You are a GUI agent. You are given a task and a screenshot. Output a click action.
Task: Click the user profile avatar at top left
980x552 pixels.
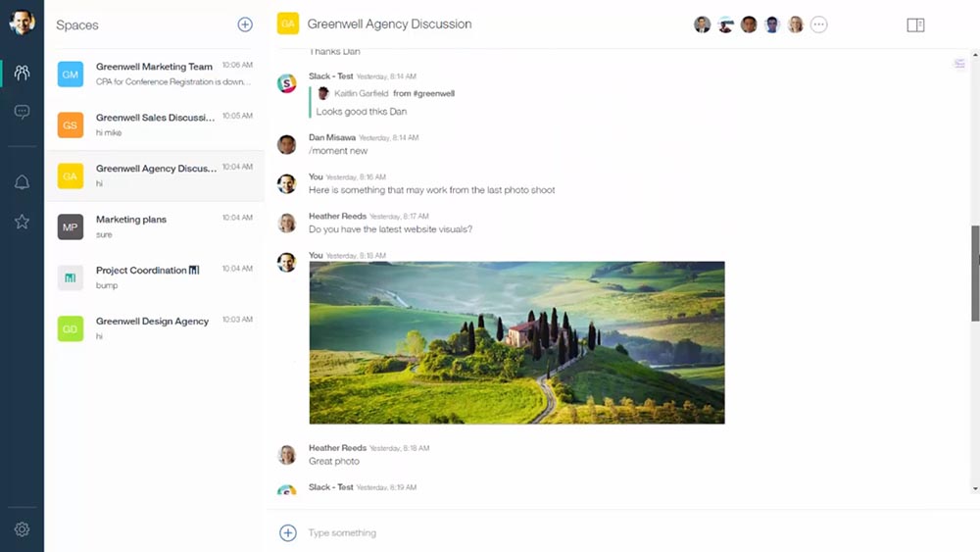pos(22,22)
